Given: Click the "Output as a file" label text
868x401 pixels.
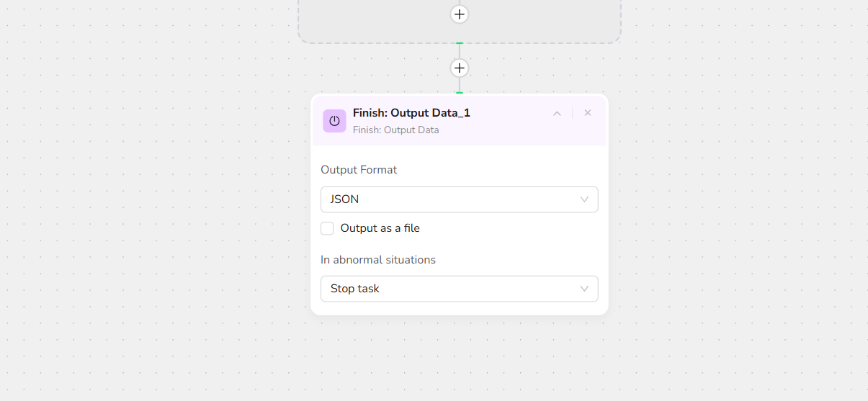Looking at the screenshot, I should pyautogui.click(x=380, y=228).
